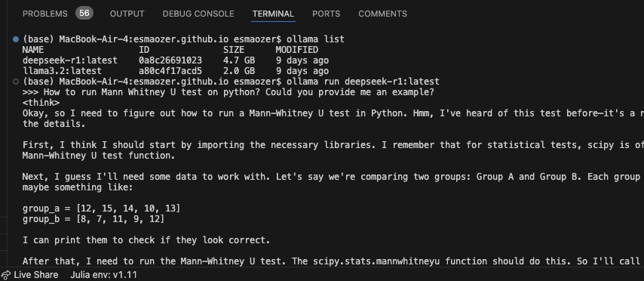
Task: Select the Julia env: v1.11 status item
Action: [103, 275]
